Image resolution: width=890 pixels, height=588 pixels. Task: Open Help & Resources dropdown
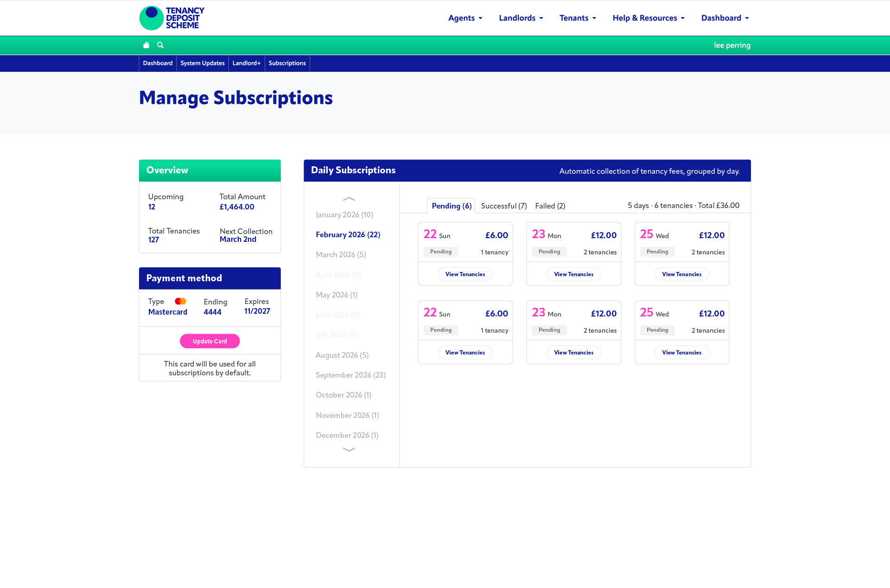[x=648, y=18]
